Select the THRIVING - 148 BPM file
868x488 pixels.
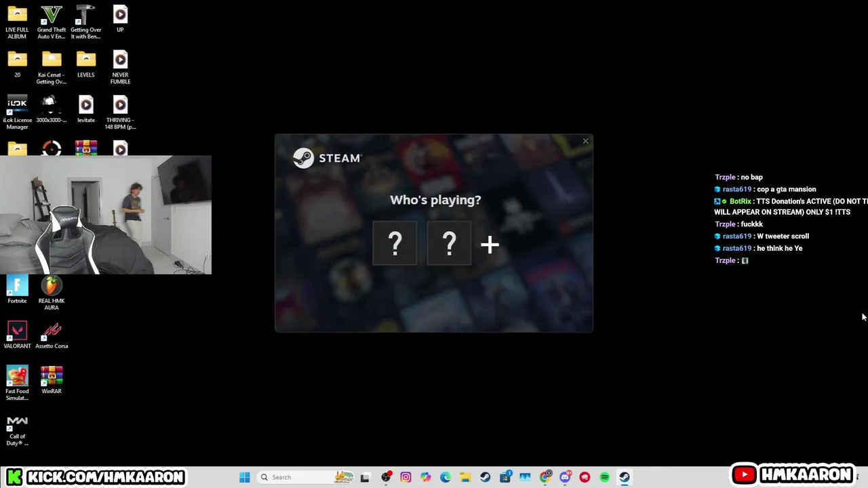point(120,113)
